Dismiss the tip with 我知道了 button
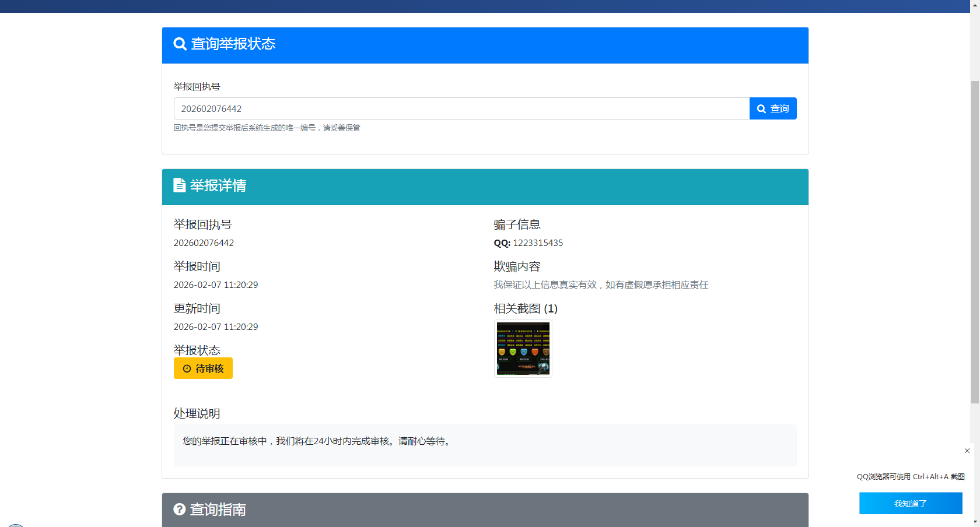This screenshot has width=980, height=527. tap(910, 504)
